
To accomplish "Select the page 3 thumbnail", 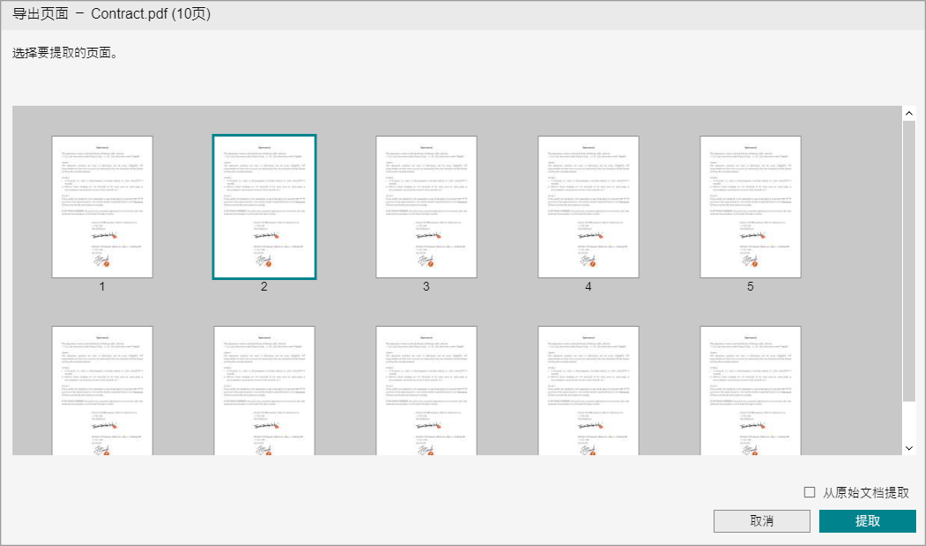I will click(x=426, y=206).
